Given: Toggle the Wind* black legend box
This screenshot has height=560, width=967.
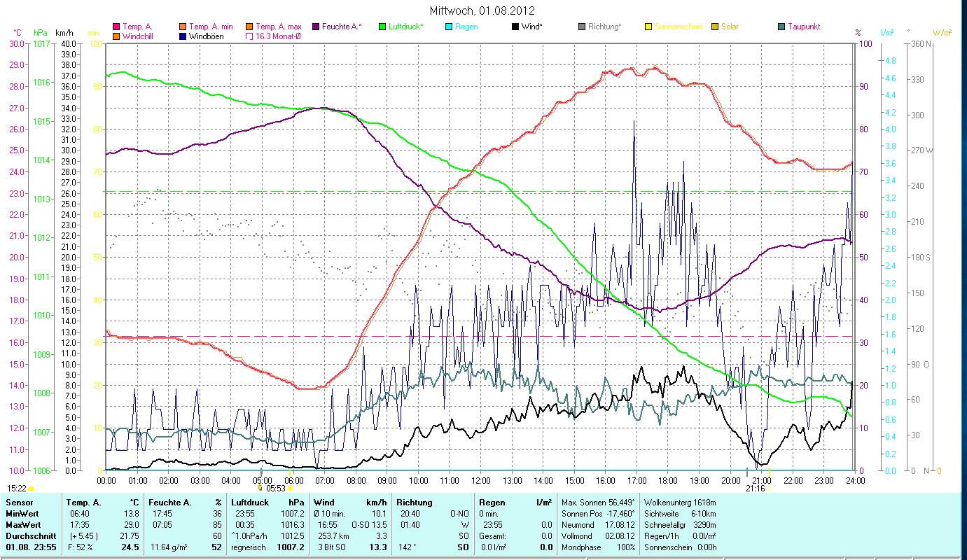Looking at the screenshot, I should pos(515,27).
